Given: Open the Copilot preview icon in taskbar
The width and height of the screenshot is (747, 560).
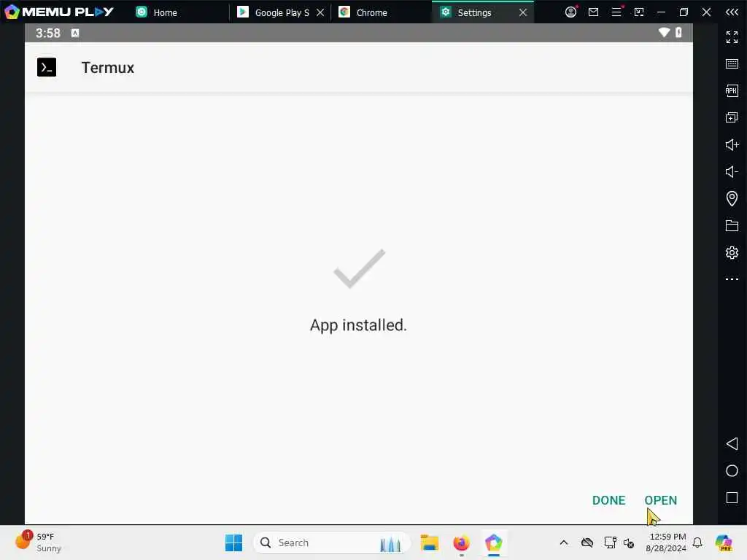Looking at the screenshot, I should coord(723,542).
